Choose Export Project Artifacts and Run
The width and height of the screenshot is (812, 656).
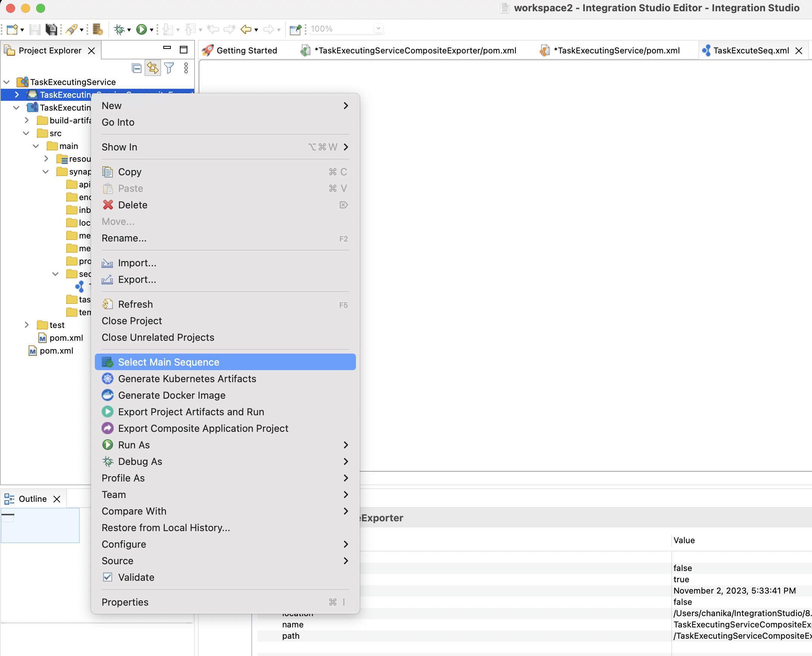225,412
